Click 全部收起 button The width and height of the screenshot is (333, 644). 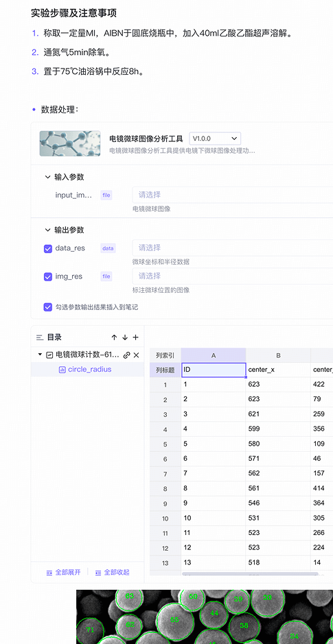click(112, 572)
